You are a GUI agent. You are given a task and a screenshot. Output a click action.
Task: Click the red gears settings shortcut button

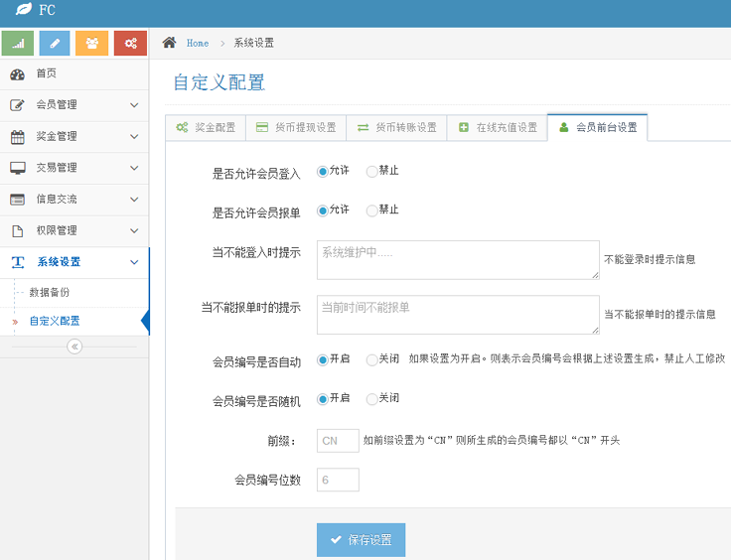130,44
